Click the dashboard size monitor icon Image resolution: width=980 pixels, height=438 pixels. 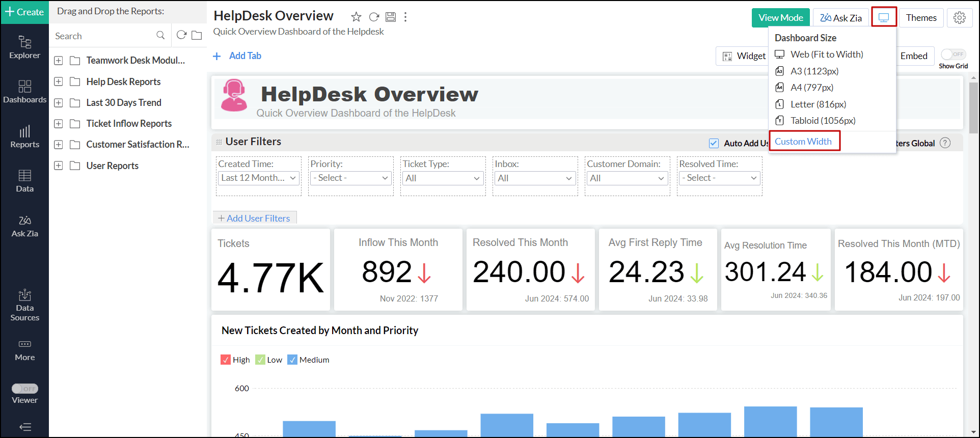click(884, 18)
